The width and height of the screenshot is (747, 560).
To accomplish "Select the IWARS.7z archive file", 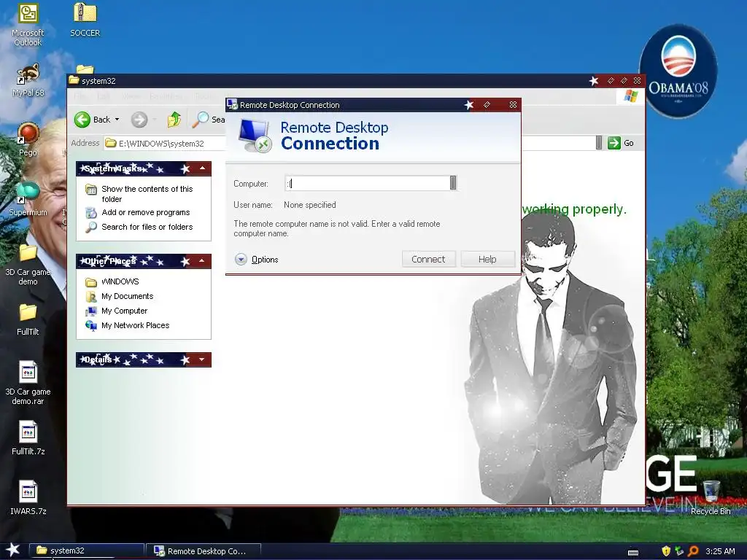I will pos(28,498).
